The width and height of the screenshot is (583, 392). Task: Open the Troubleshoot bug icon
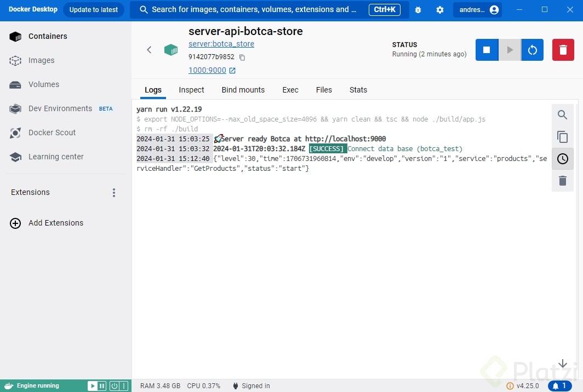418,10
